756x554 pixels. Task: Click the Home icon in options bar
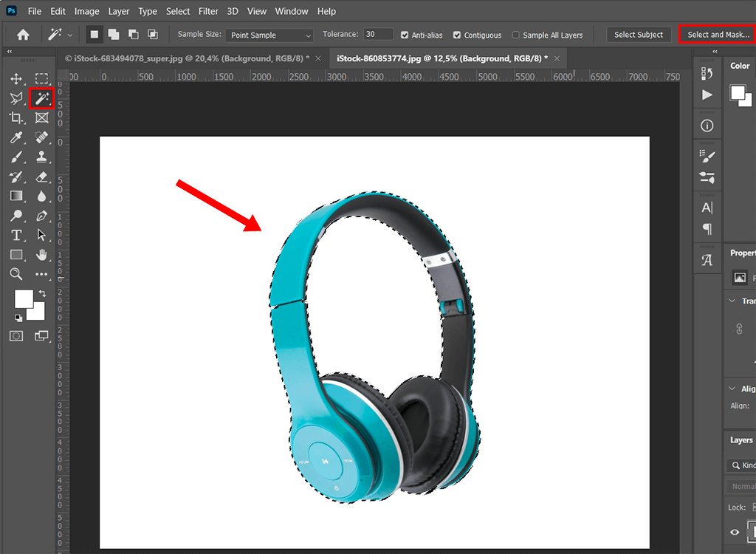23,35
